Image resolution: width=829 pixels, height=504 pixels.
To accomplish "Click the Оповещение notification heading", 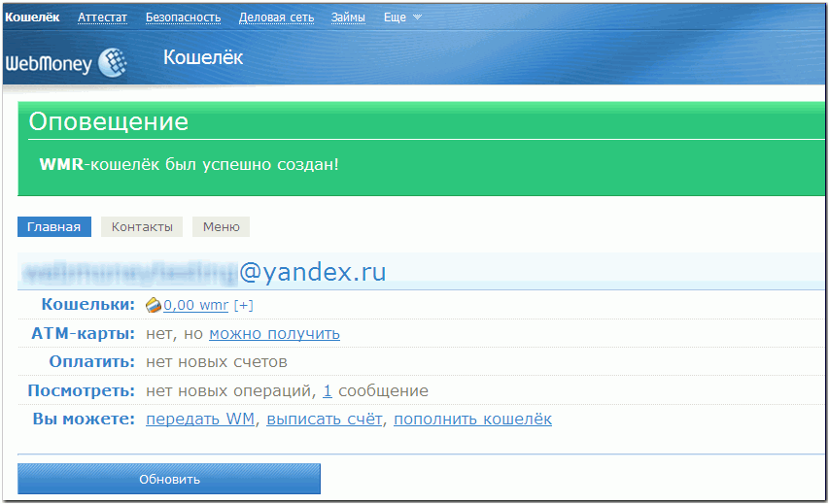I will (x=109, y=122).
